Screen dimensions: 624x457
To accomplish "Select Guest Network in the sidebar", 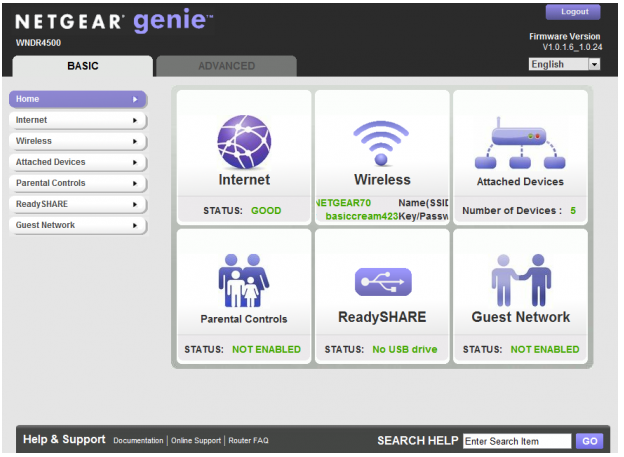I will click(78, 226).
